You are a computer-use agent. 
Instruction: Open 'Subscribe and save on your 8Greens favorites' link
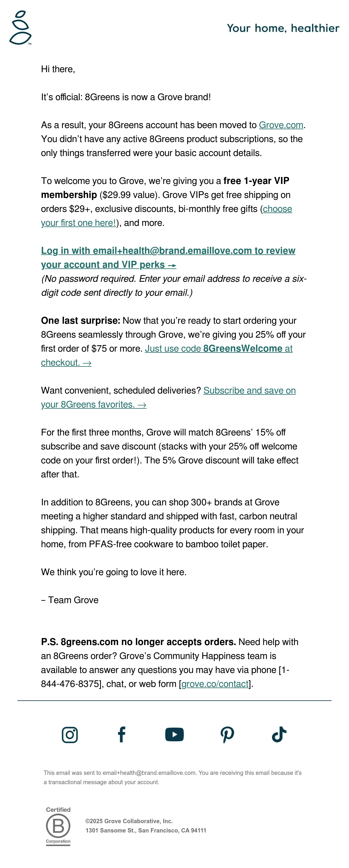click(x=168, y=397)
